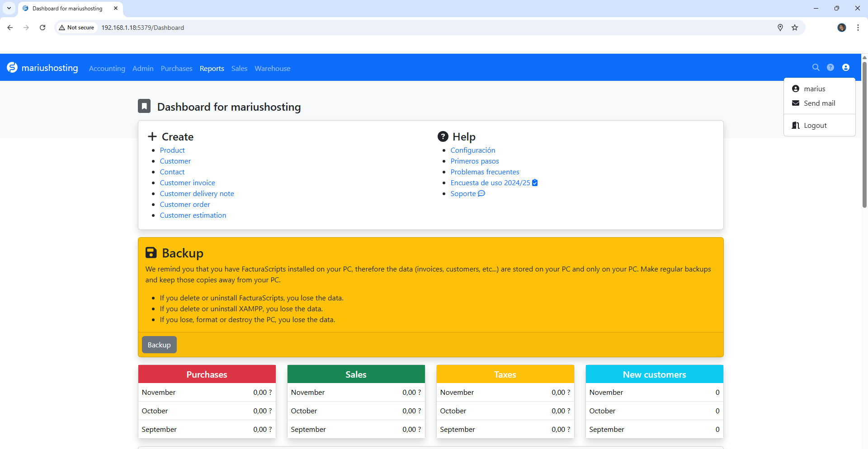Click the bookmark icon beside the Dashboard title
Viewport: 868px width, 449px height.
pos(144,106)
